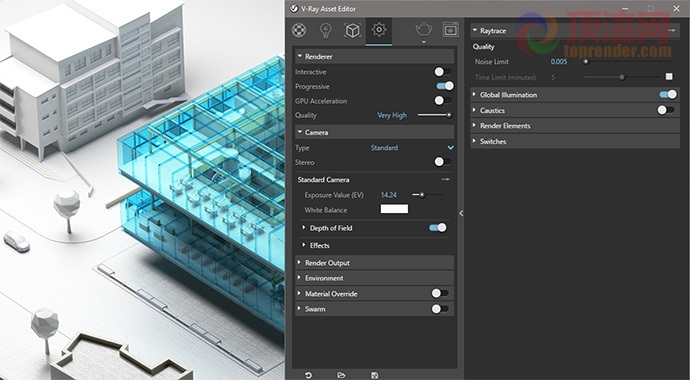Click the Noise Limit 0.005 field
The height and width of the screenshot is (380, 690).
pos(559,62)
